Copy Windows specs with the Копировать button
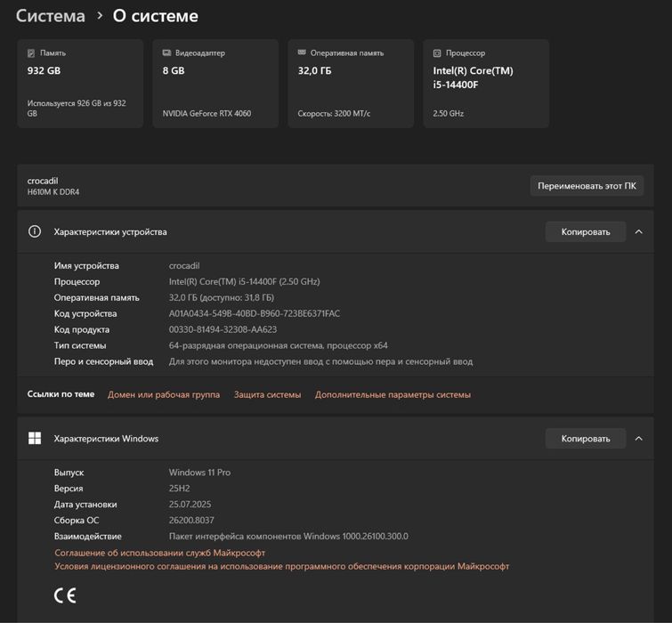The image size is (672, 623). (x=585, y=439)
